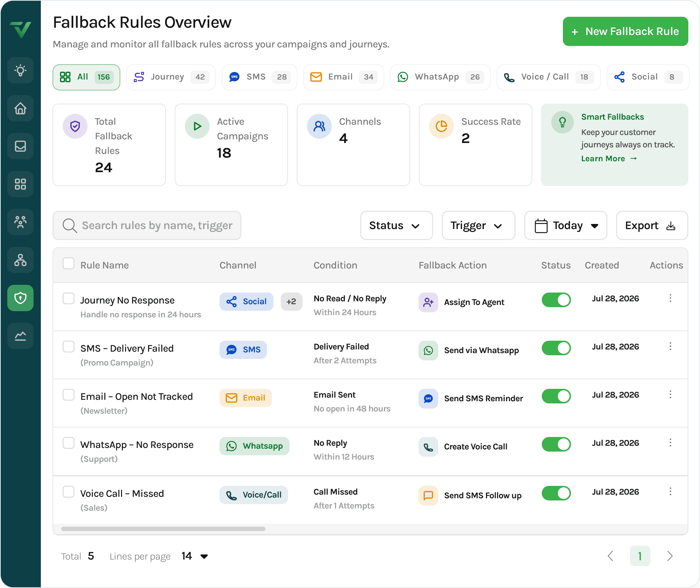Open the lightbulb ideas sidebar icon

[20, 70]
